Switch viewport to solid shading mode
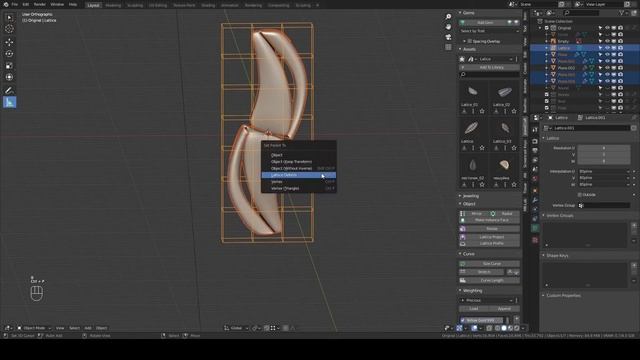 pyautogui.click(x=504, y=328)
